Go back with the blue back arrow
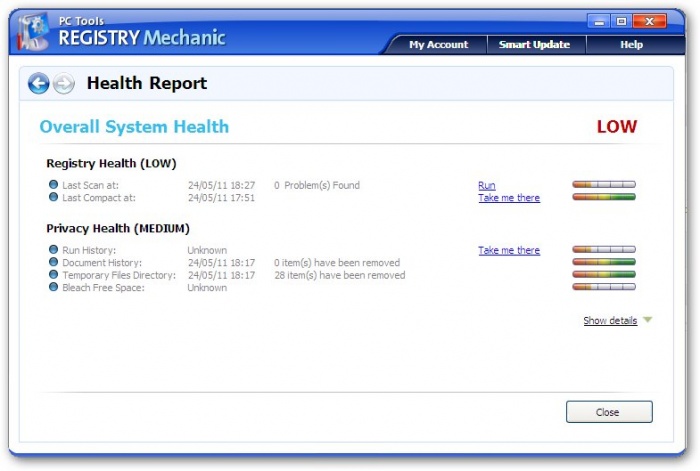 [x=38, y=83]
